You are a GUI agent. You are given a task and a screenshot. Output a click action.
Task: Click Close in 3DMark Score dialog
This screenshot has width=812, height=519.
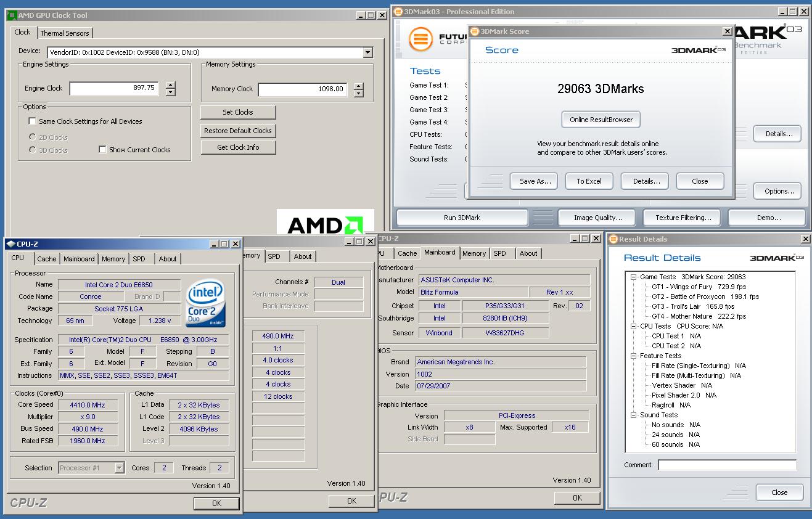click(700, 181)
